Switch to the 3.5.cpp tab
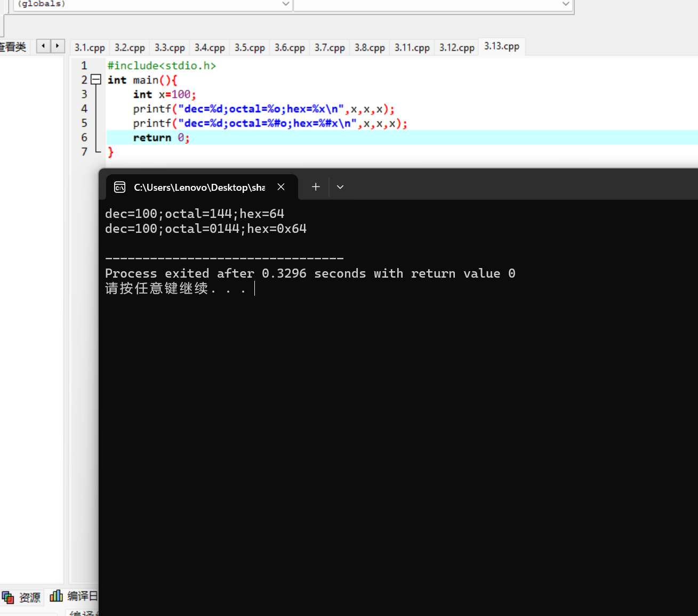 point(250,47)
